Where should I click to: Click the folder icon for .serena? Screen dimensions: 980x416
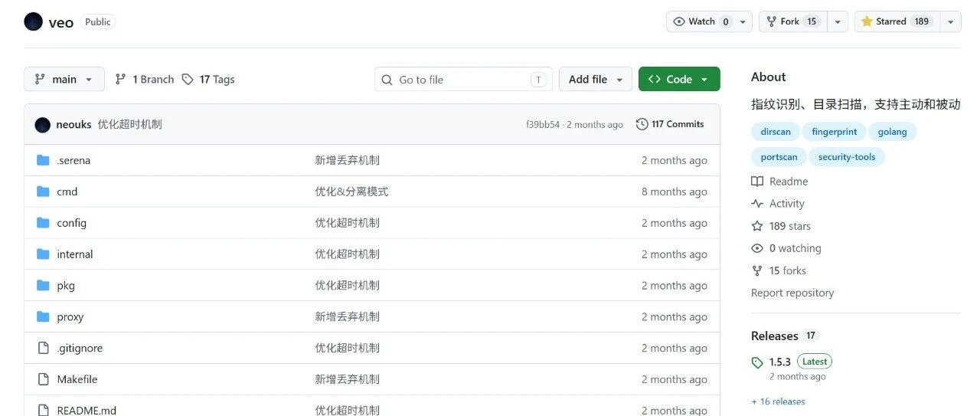[x=43, y=160]
